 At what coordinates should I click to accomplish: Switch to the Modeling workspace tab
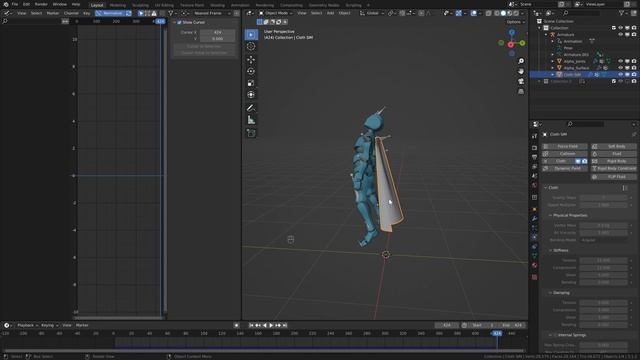[x=118, y=5]
